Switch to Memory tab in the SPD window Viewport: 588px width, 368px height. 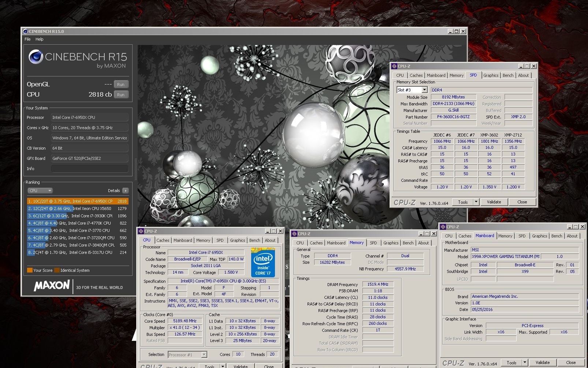pos(457,75)
